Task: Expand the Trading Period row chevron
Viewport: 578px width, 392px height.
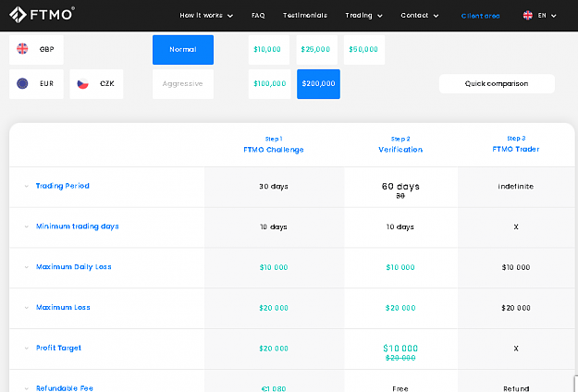Action: coord(27,186)
